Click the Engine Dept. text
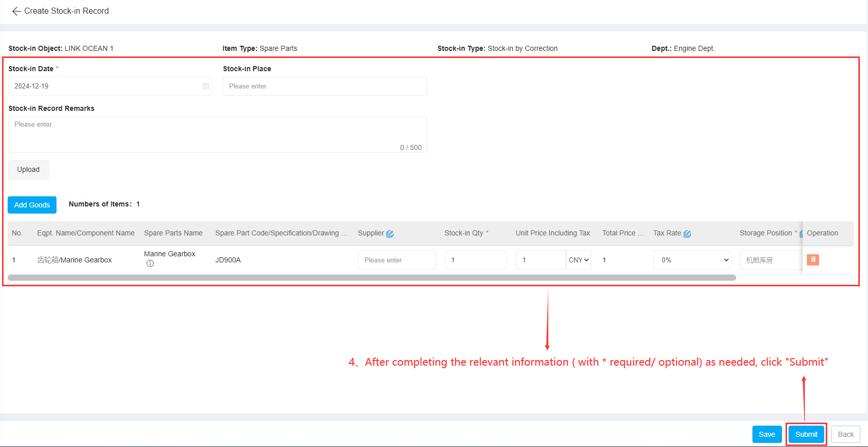 694,48
